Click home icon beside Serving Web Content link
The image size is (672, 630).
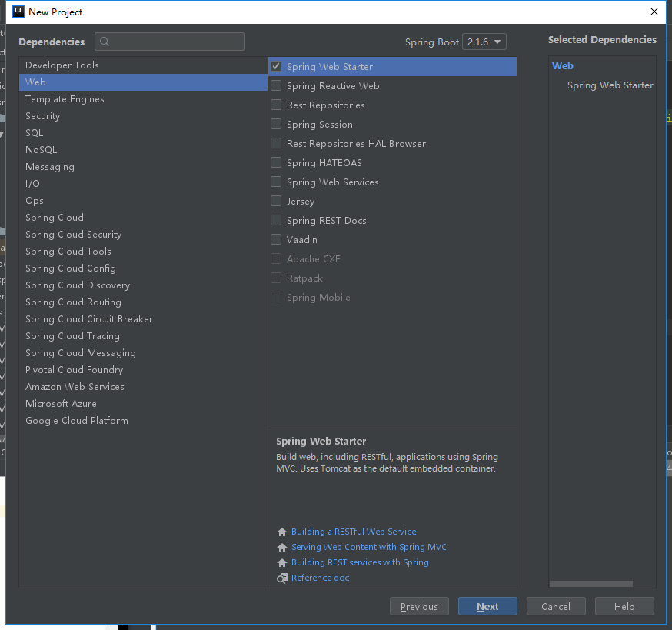click(x=282, y=547)
